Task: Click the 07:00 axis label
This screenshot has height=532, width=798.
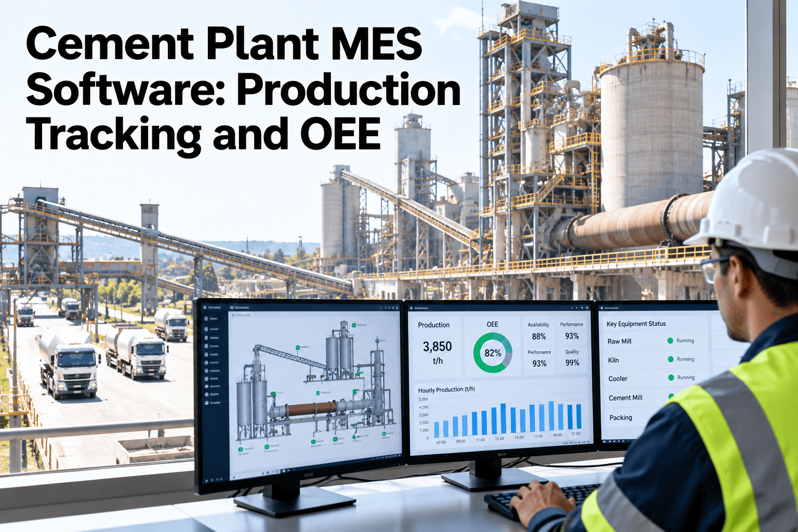Action: (441, 443)
